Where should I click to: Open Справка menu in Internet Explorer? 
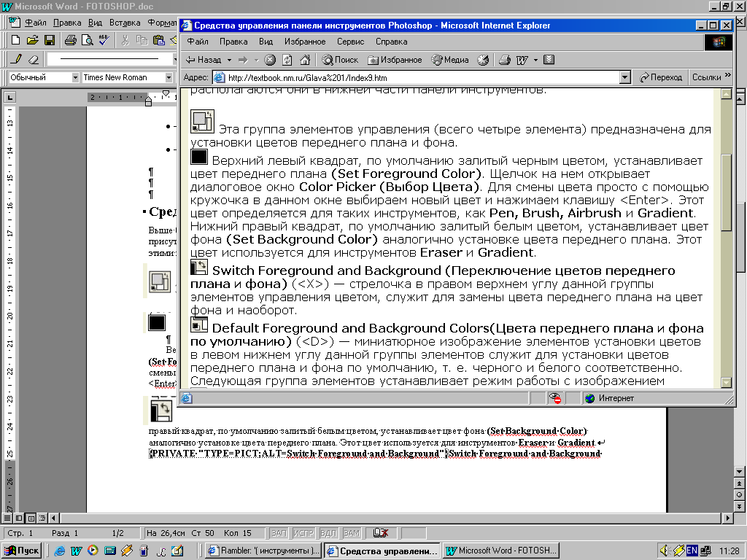pyautogui.click(x=391, y=42)
